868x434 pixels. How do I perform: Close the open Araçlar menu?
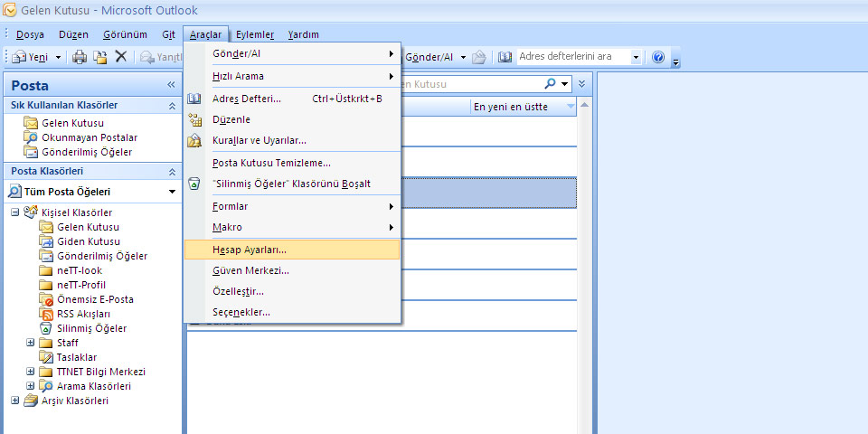point(205,34)
